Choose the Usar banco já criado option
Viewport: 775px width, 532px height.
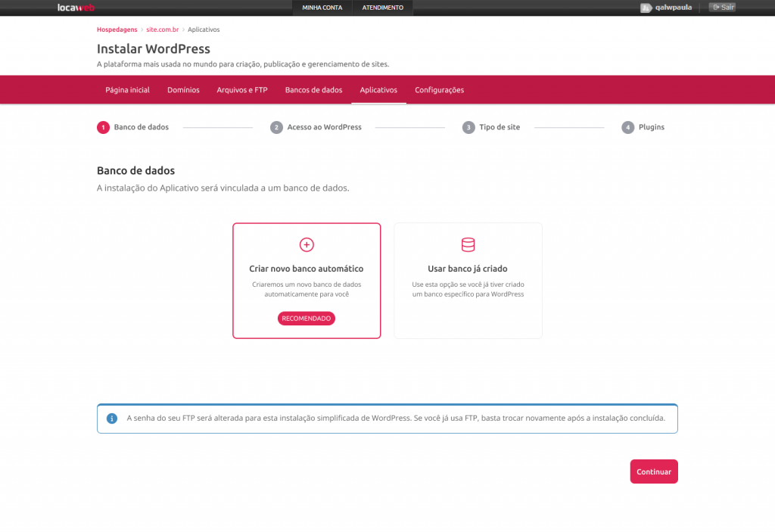pos(468,281)
